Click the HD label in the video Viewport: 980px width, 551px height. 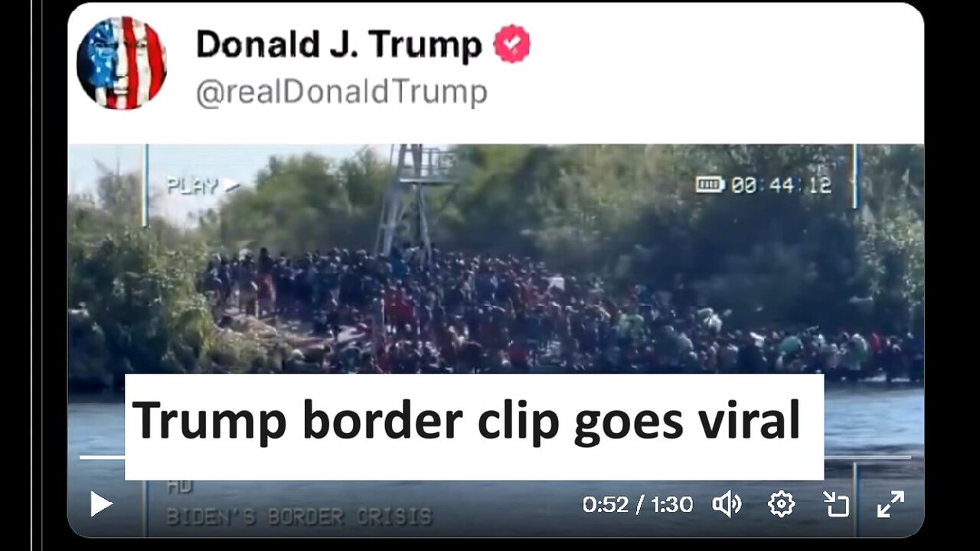coord(179,487)
